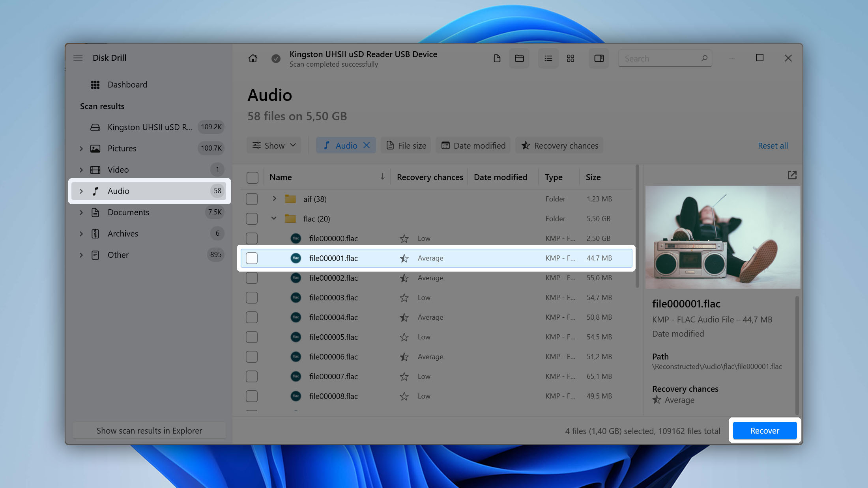Click the boombox preview thumbnail
Viewport: 868px width, 488px height.
[723, 237]
